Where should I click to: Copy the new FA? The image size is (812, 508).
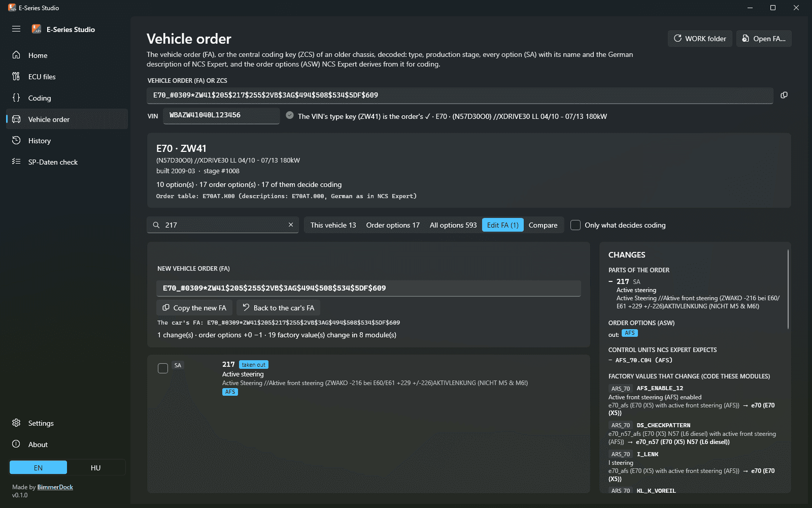point(194,308)
